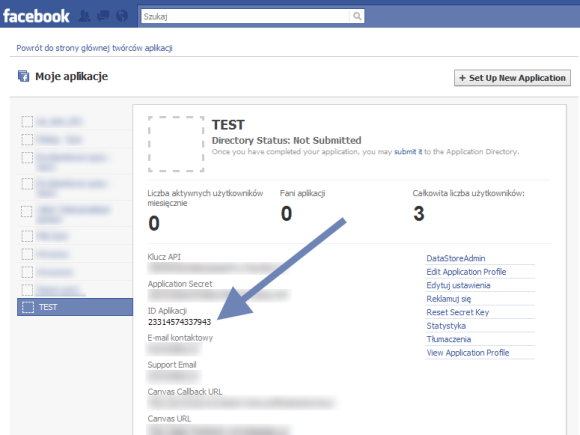Click the Application Secret label
This screenshot has width=580, height=435.
click(x=180, y=284)
